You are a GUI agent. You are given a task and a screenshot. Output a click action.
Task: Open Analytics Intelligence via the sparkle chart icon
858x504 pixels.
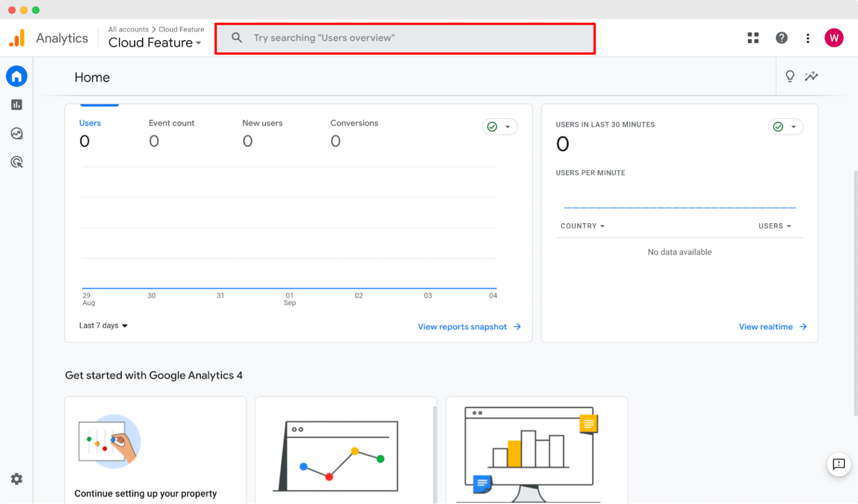812,76
